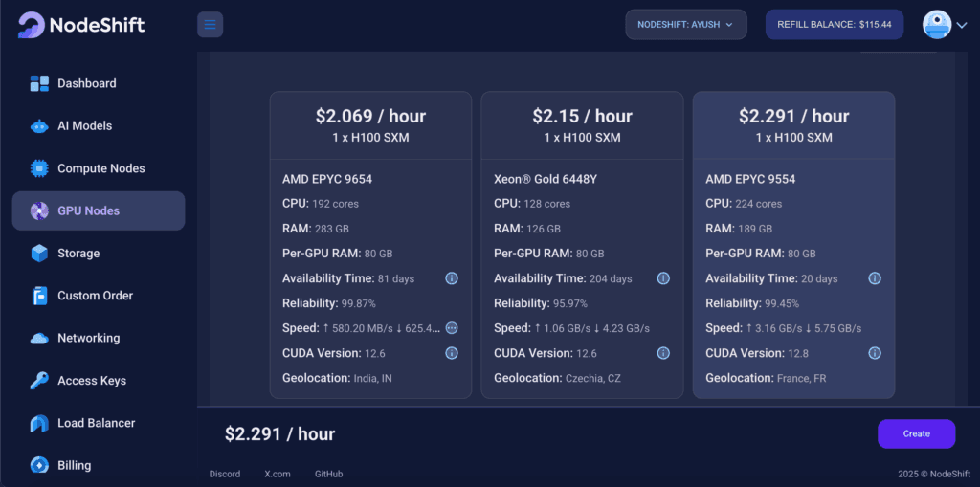Open the GitHub footer link

[x=329, y=474]
